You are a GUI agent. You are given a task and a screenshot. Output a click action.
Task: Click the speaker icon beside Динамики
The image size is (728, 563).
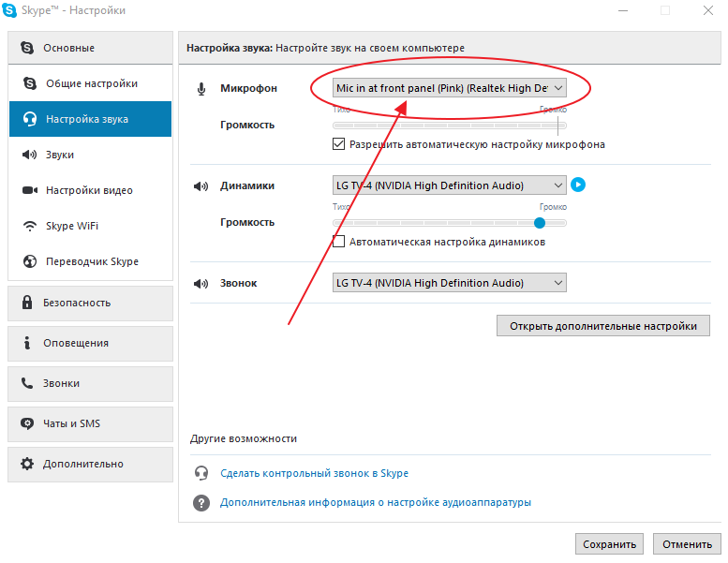201,185
